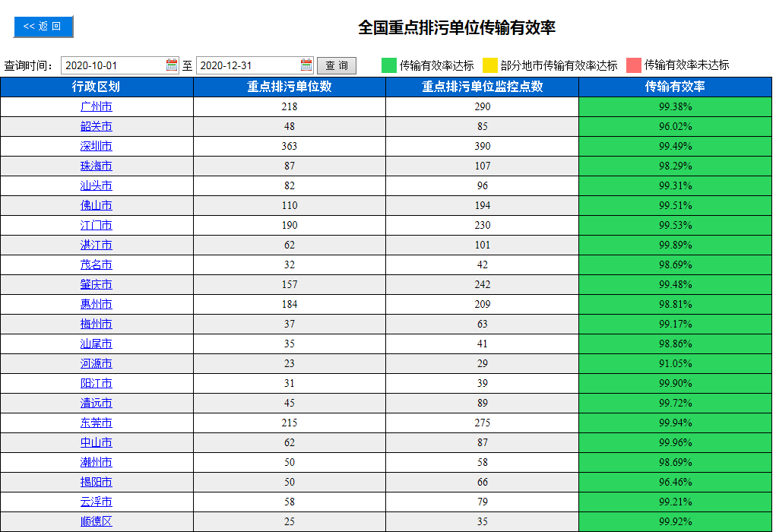The height and width of the screenshot is (532, 776).
Task: Select 广州市 unit count cell 218
Action: click(290, 107)
